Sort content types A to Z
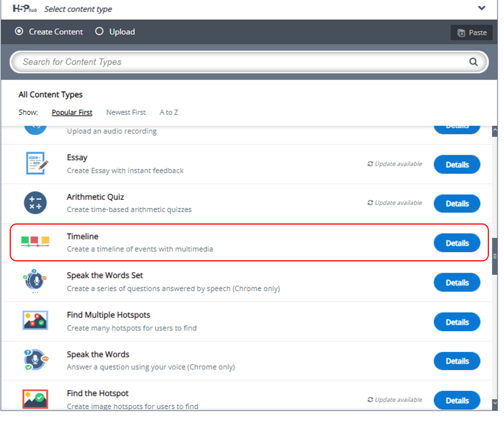The width and height of the screenshot is (504, 421). tap(169, 113)
